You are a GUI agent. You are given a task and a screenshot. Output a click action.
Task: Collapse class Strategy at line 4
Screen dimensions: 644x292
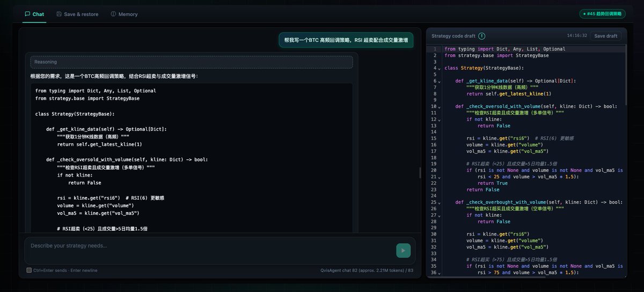(x=439, y=68)
